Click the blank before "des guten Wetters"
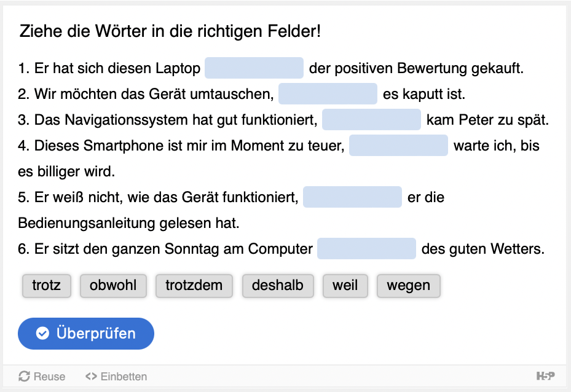 pyautogui.click(x=367, y=249)
